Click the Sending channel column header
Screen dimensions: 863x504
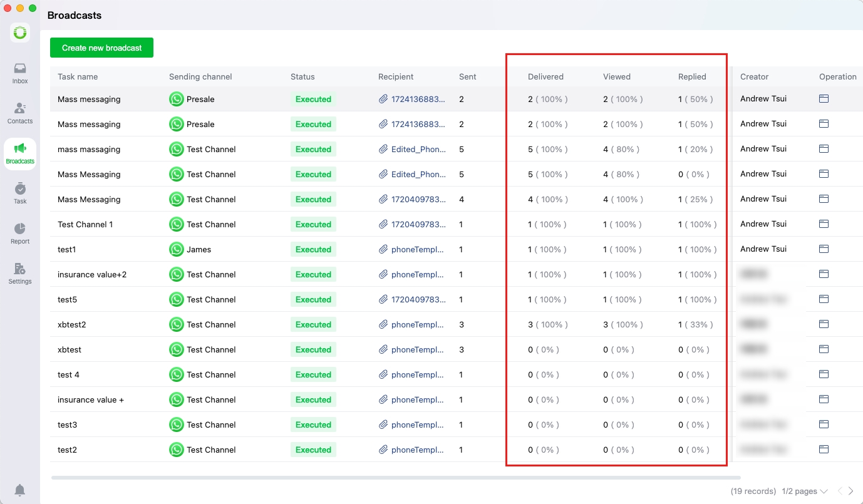coord(200,76)
